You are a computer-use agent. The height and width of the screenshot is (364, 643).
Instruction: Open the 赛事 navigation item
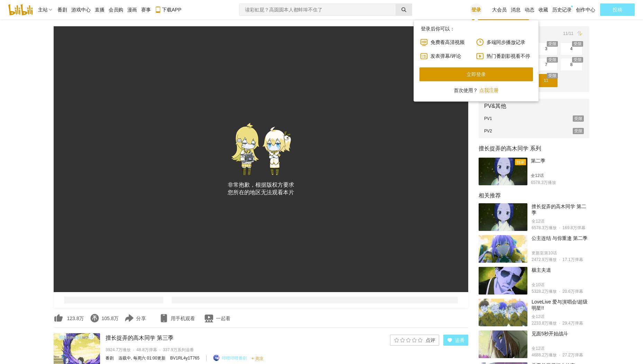(146, 10)
